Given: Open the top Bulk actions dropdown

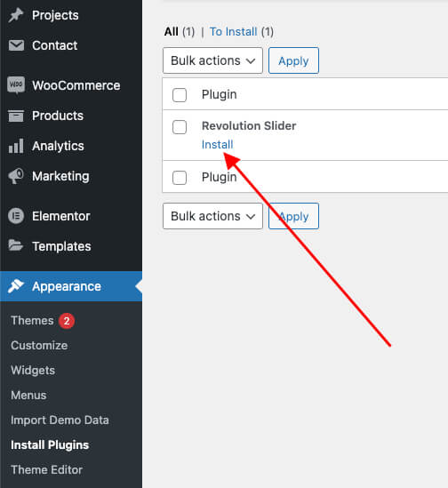Looking at the screenshot, I should pyautogui.click(x=212, y=60).
